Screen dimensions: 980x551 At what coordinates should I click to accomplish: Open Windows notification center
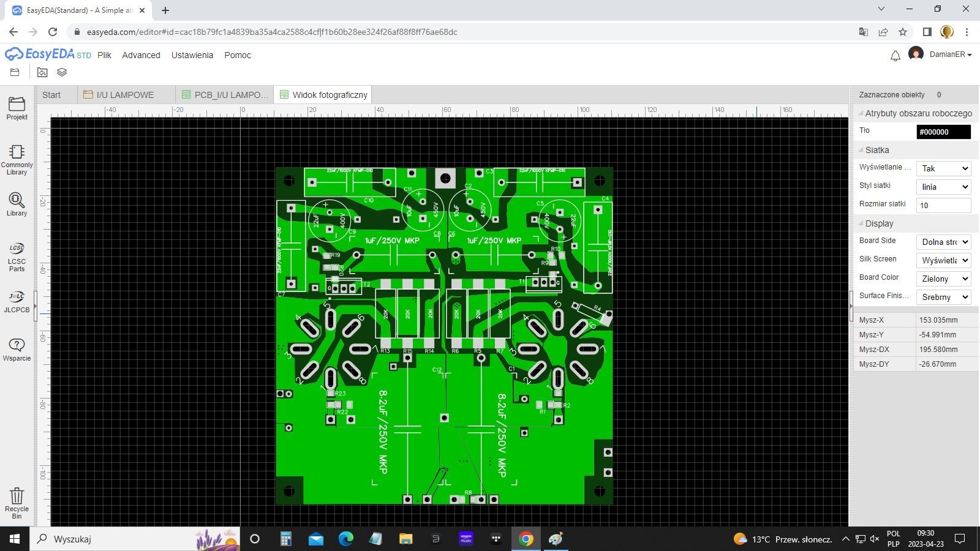coord(960,539)
